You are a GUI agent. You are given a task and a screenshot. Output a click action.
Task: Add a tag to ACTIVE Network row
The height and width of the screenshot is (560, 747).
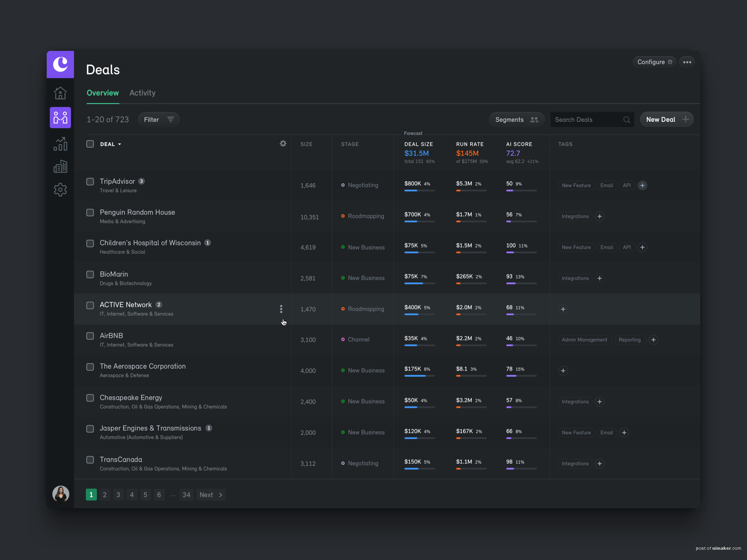(563, 309)
